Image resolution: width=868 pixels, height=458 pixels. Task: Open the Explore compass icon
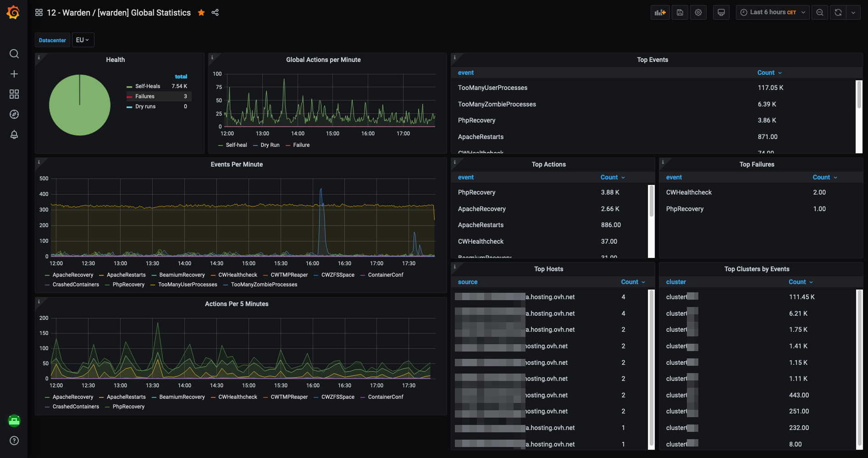(14, 114)
